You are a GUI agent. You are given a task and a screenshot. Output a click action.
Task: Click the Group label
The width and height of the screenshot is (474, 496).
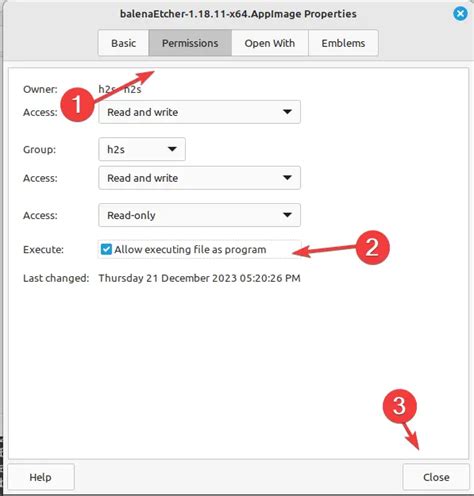[39, 149]
